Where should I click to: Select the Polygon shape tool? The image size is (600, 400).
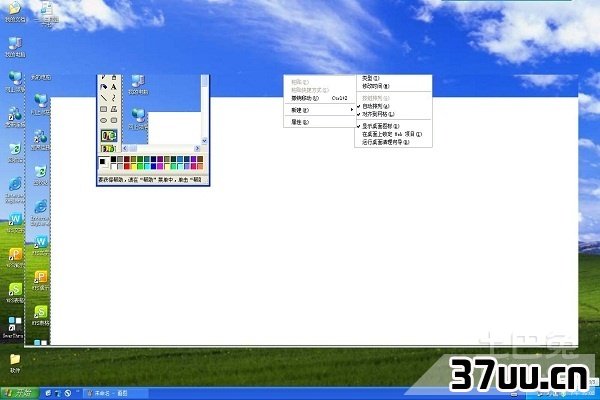[x=114, y=109]
